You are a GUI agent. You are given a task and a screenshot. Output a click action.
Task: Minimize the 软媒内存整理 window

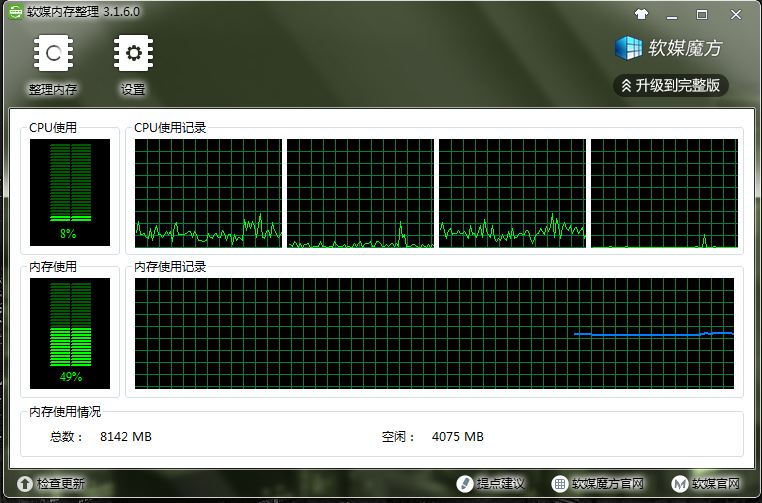(x=672, y=15)
